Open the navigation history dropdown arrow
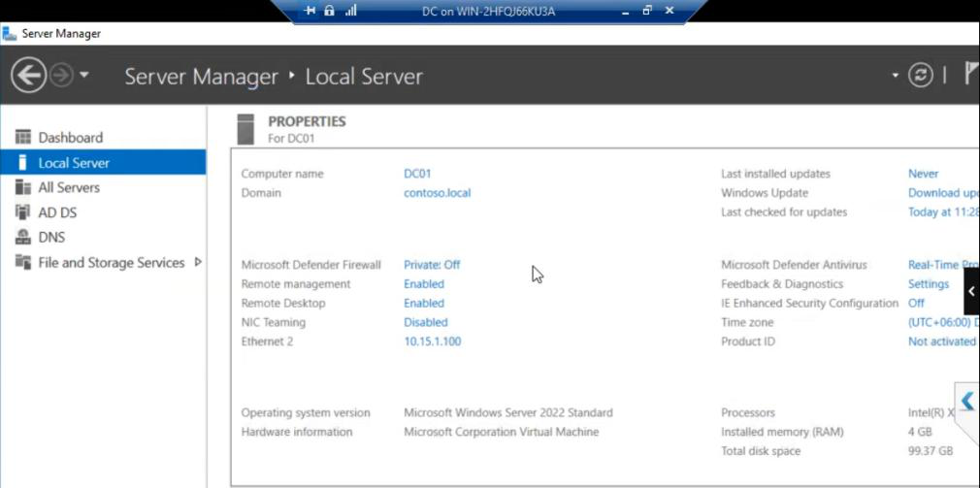Screen dimensions: 980x488 (84, 76)
